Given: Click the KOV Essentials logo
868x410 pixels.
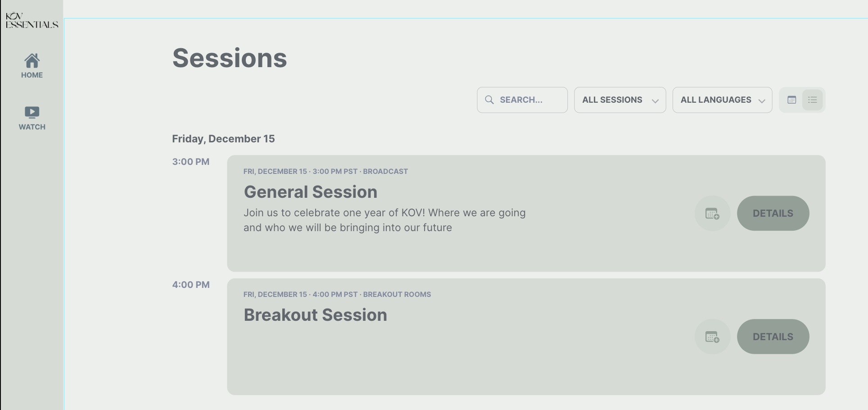Looking at the screenshot, I should (32, 21).
